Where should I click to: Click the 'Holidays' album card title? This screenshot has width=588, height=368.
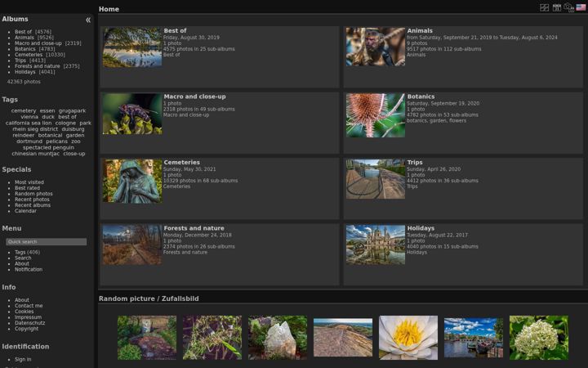(x=421, y=228)
